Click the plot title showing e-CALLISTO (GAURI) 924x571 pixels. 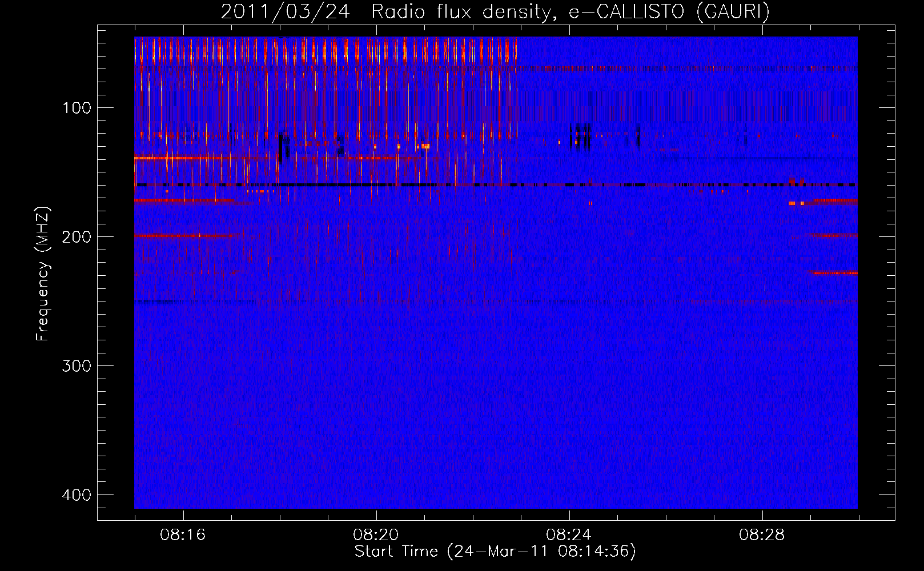click(495, 12)
